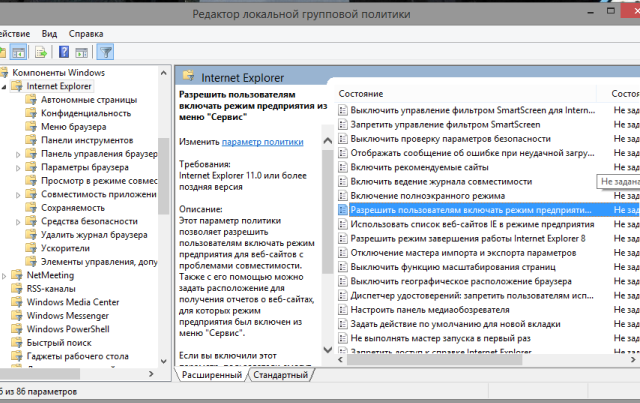Screen dimensions: 640x403
Task: Click tree pane horizontal scroll-right arrow
Action: (151, 374)
